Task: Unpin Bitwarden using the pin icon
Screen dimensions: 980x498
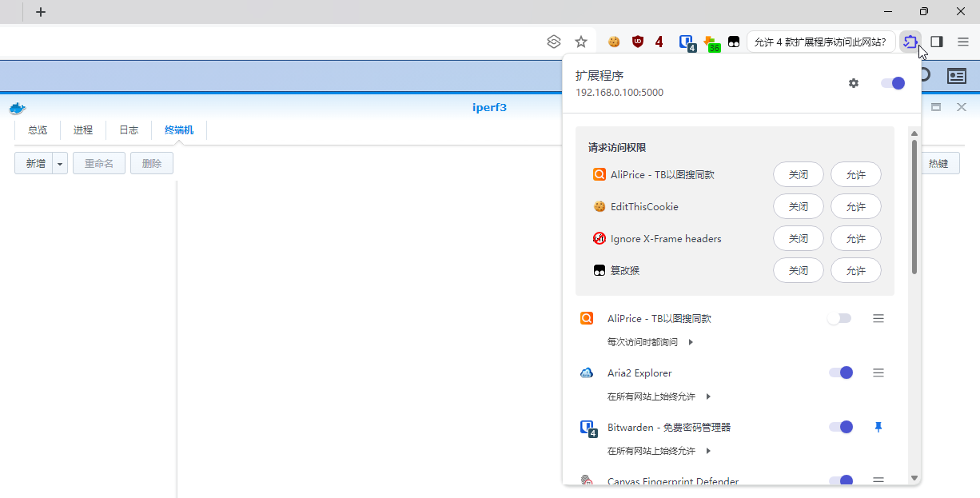Action: pos(878,428)
